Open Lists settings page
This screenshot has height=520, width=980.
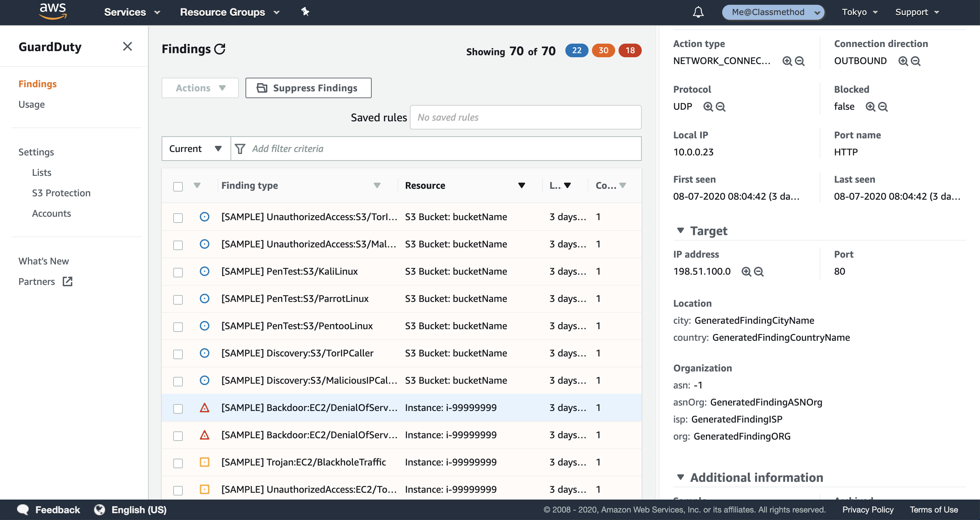(42, 172)
